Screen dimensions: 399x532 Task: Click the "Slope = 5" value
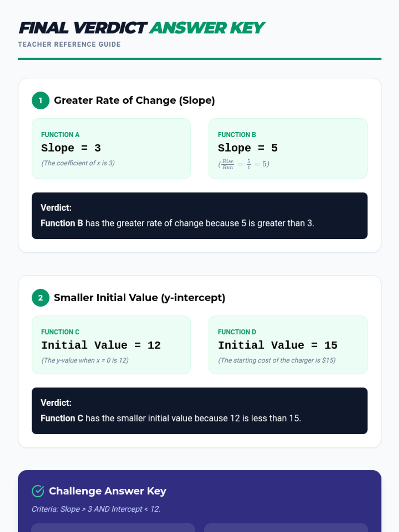point(247,148)
